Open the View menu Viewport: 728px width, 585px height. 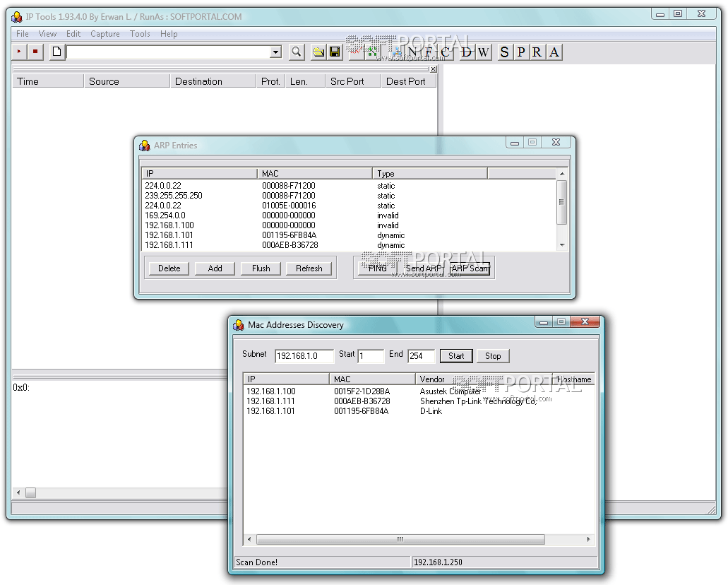[x=47, y=33]
